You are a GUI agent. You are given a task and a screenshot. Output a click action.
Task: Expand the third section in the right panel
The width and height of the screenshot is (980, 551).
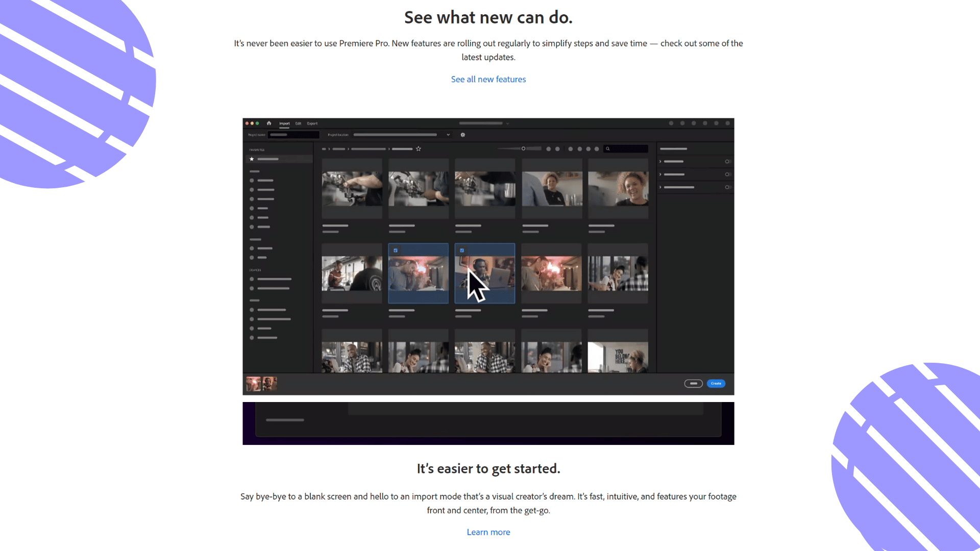660,187
